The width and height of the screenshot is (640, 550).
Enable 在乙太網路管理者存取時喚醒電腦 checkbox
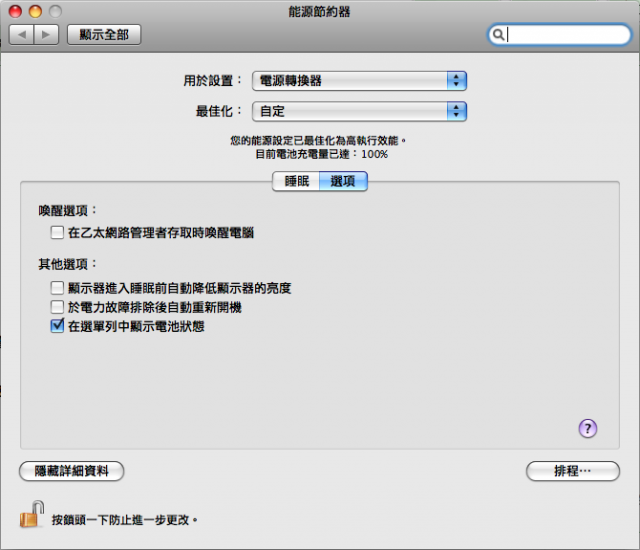click(x=57, y=233)
